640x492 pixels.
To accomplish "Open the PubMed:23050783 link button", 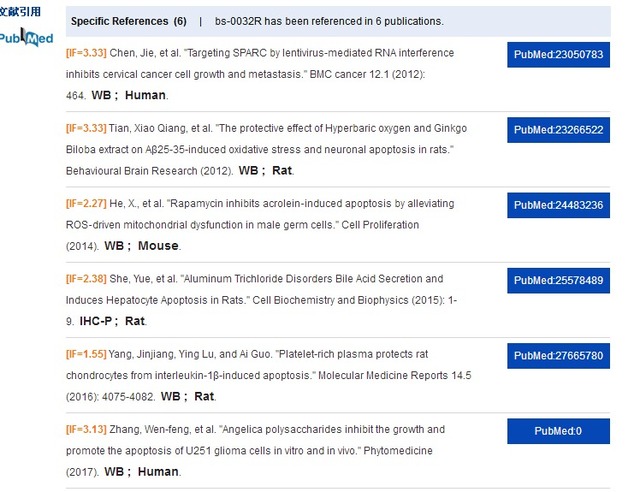I will pyautogui.click(x=558, y=55).
